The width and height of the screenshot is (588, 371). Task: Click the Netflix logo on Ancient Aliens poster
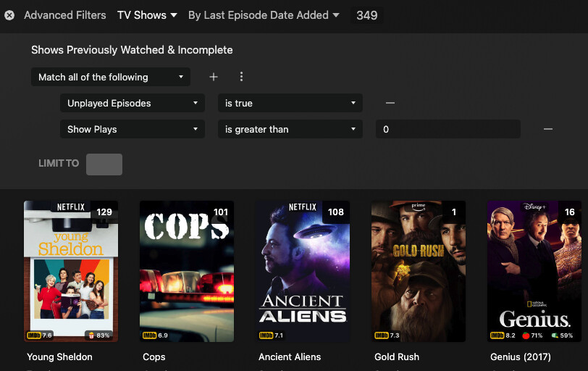(x=303, y=207)
